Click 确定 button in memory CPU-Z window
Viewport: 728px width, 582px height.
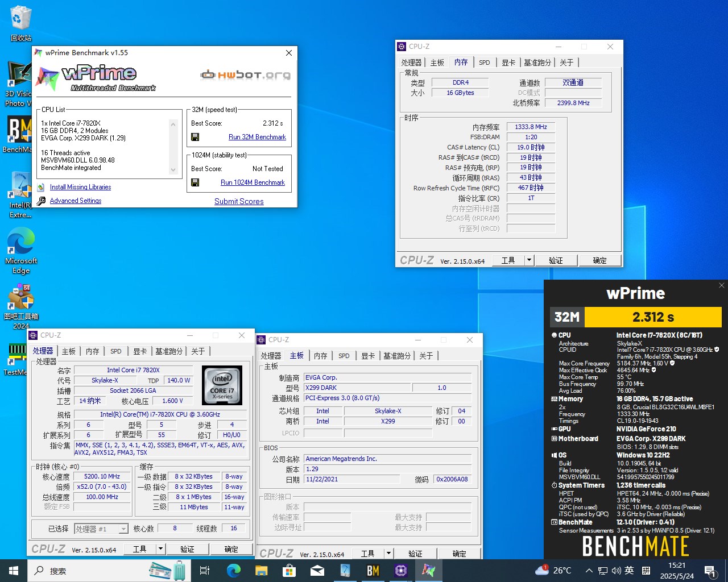tap(599, 260)
